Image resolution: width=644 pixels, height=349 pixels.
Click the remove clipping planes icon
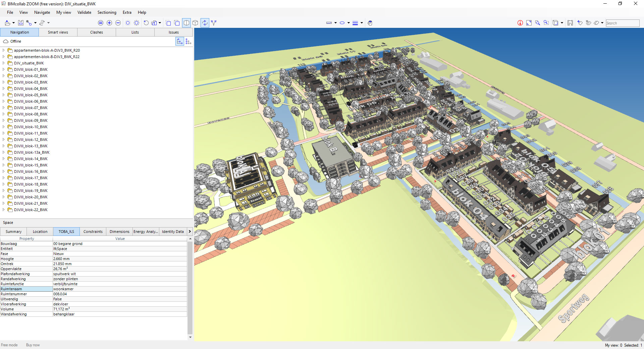[588, 23]
